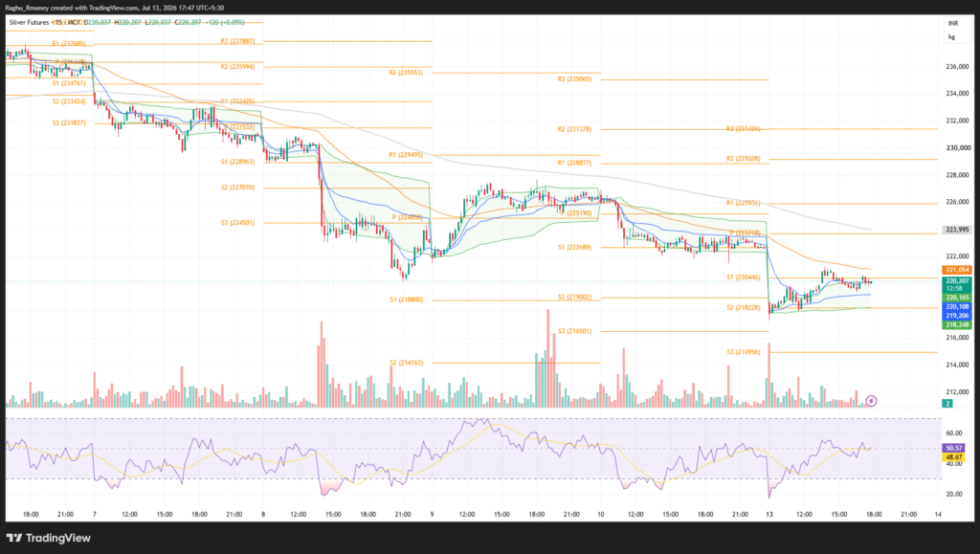Viewport: 980px width, 554px height.
Task: Select the RSI value tag 50.57
Action: click(954, 449)
